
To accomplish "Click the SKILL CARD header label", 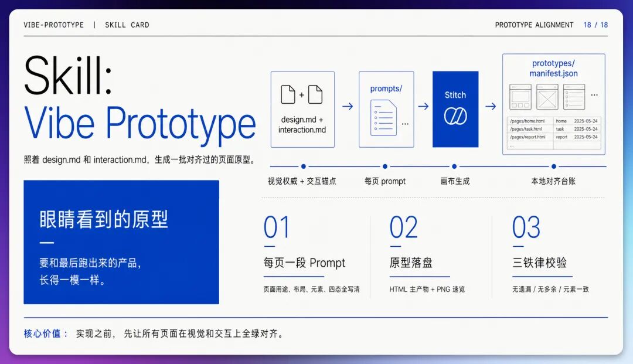I will [127, 25].
